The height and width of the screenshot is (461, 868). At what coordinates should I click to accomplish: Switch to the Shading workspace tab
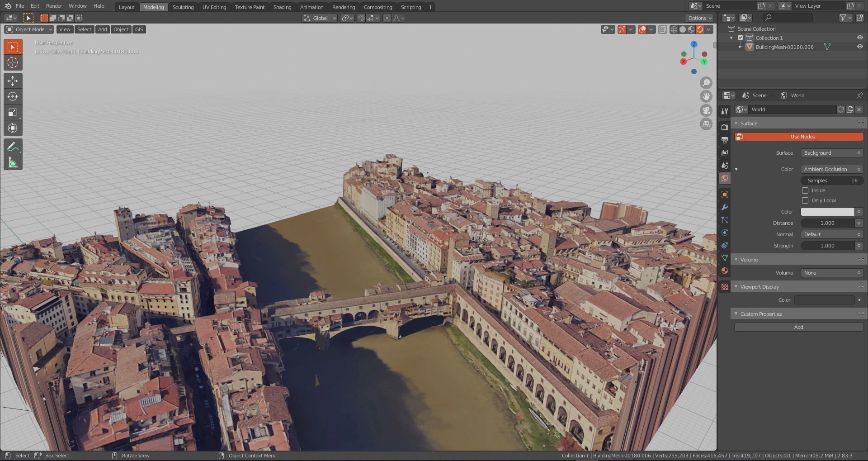[x=282, y=7]
